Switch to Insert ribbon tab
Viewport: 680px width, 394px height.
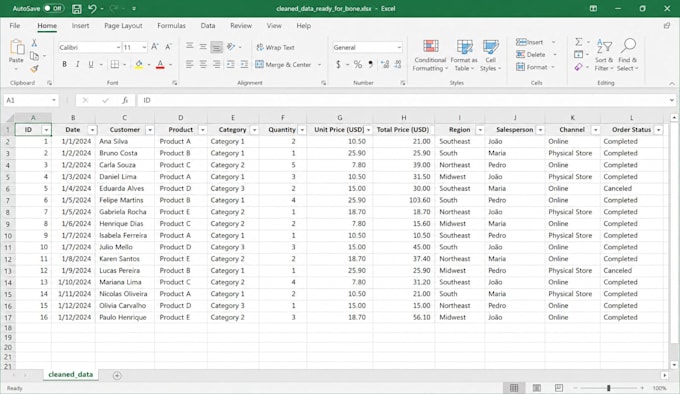pos(80,26)
